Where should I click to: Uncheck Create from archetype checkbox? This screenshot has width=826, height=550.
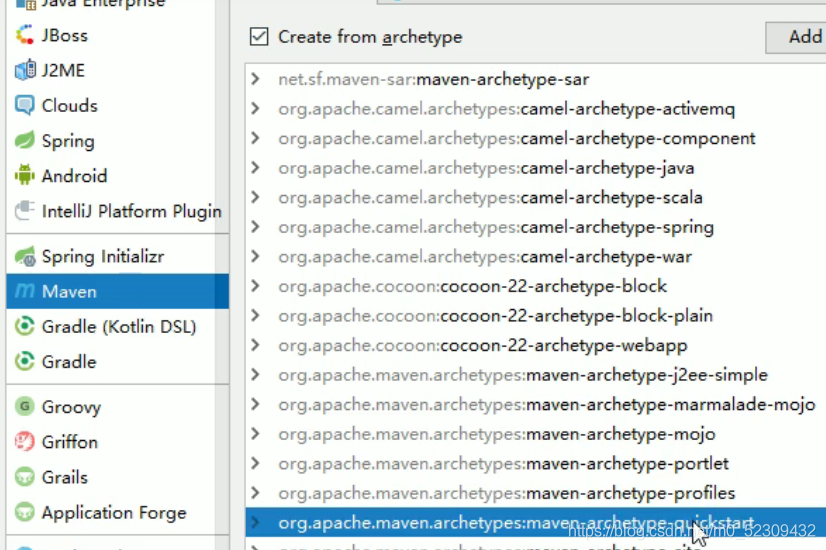pos(259,37)
